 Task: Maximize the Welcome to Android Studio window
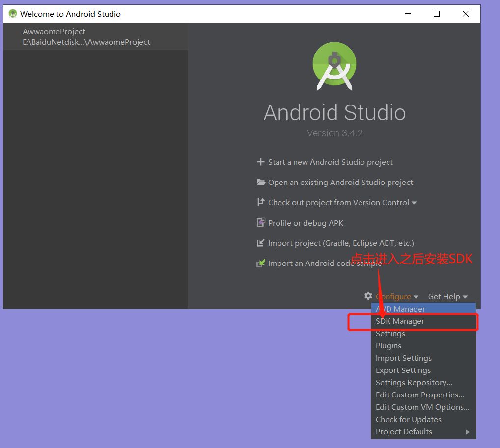tap(437, 14)
